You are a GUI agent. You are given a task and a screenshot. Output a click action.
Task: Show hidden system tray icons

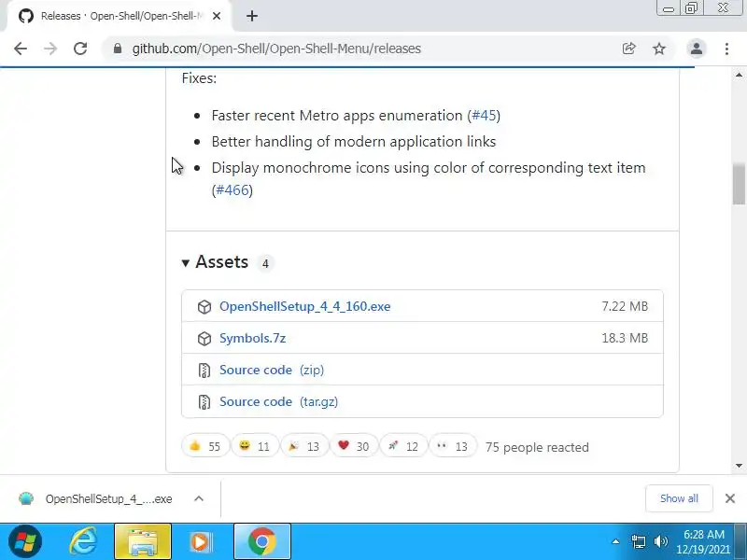pos(615,541)
